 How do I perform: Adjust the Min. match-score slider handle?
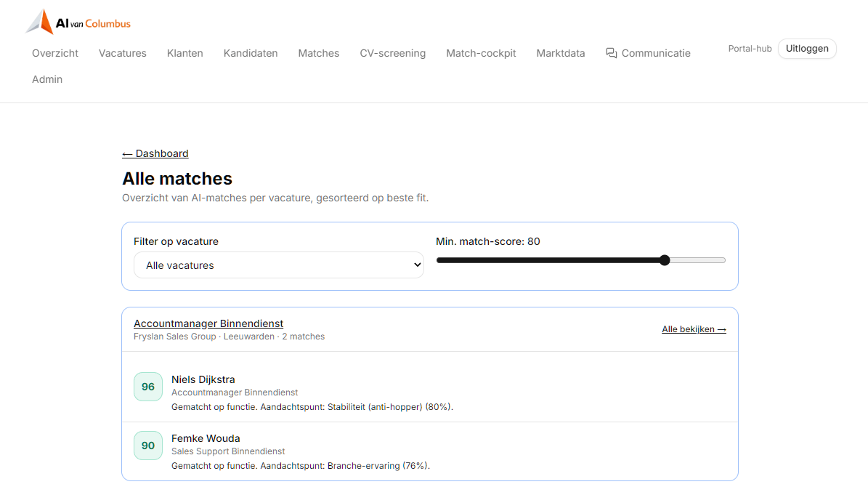click(x=665, y=260)
